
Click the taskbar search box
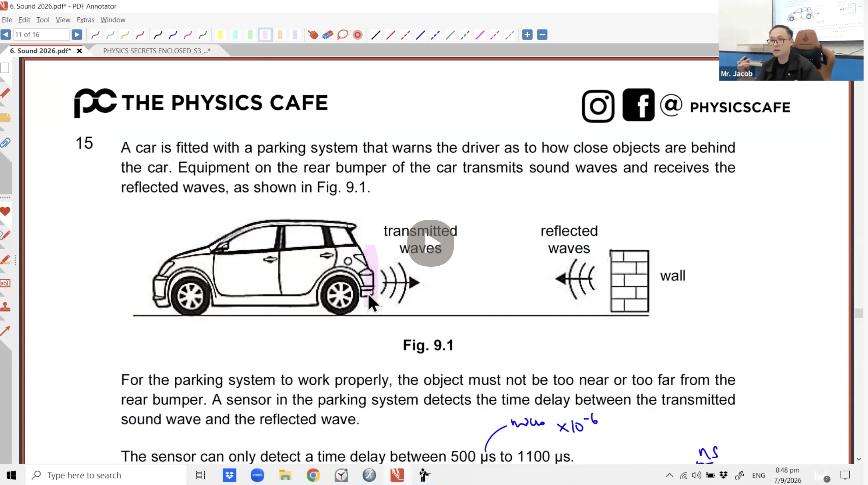[x=106, y=475]
